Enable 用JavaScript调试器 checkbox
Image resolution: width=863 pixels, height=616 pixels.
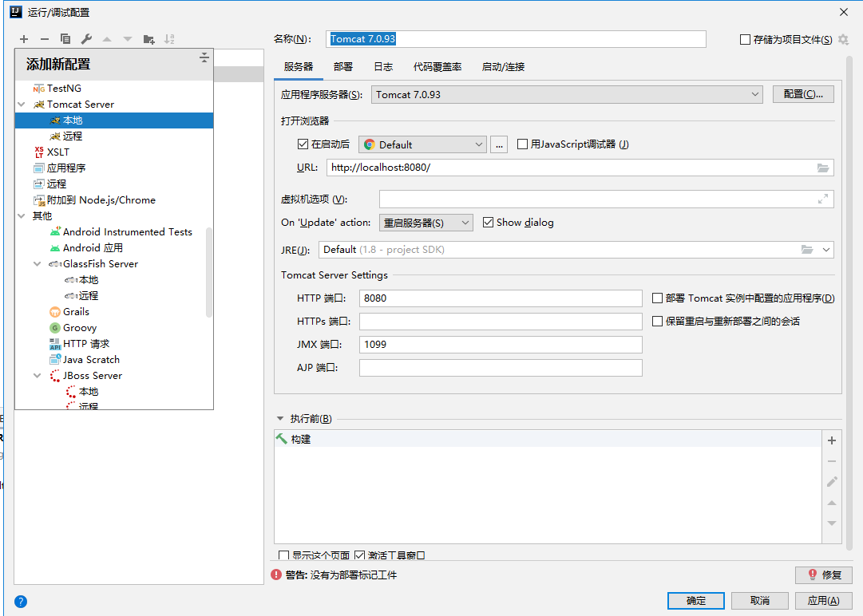pos(522,144)
